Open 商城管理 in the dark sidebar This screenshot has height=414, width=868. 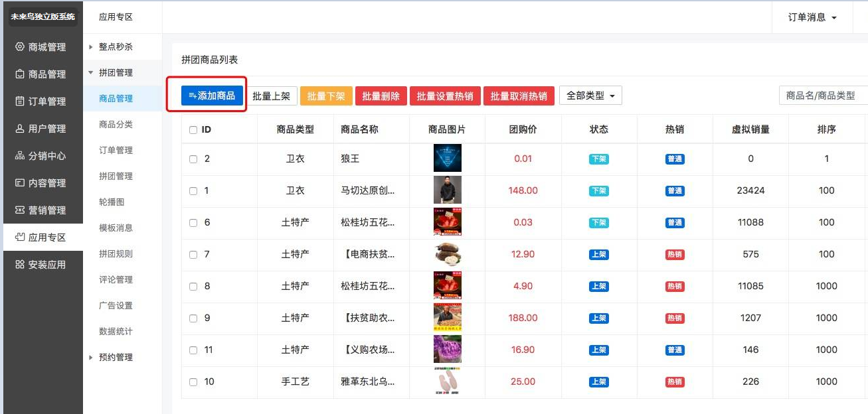pos(41,47)
